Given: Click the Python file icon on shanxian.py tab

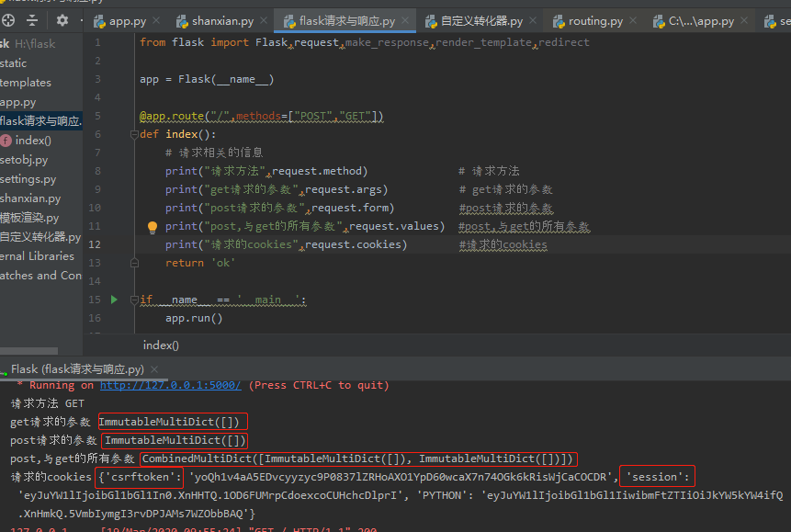Looking at the screenshot, I should coord(182,21).
